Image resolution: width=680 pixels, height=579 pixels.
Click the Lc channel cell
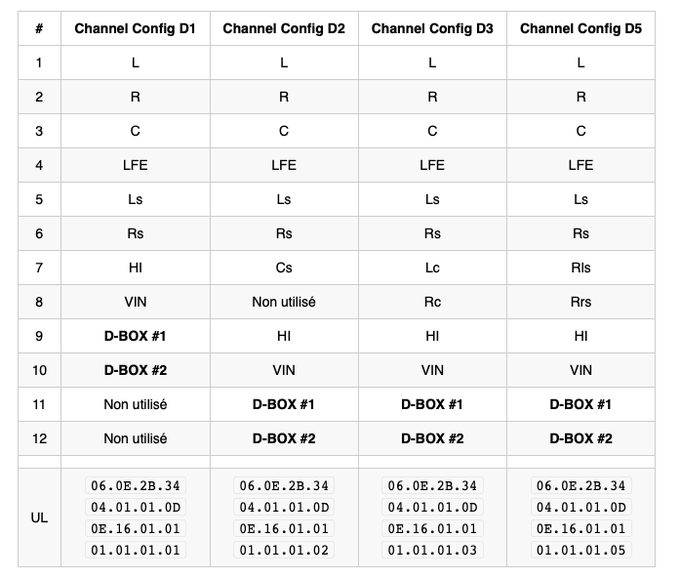(x=432, y=268)
